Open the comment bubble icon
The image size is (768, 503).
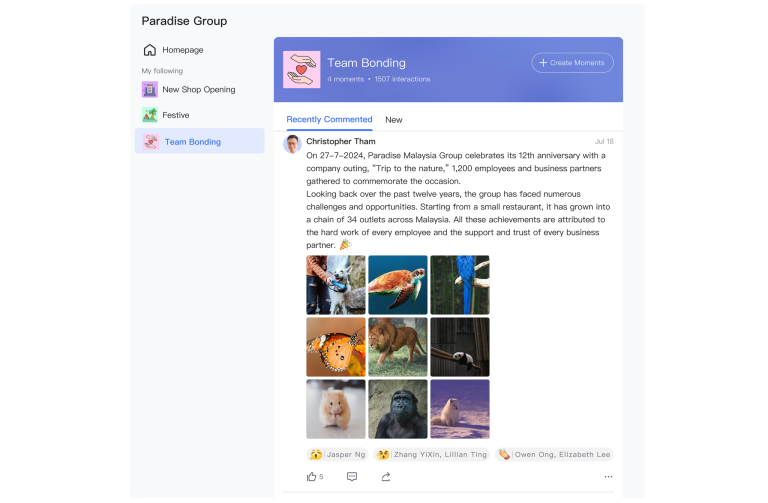(352, 477)
